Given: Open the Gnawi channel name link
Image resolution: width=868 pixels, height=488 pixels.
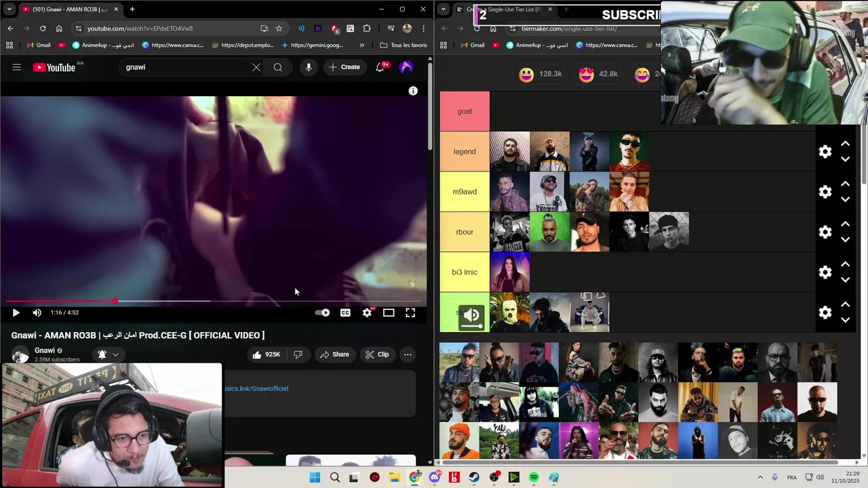Looking at the screenshot, I should pos(45,350).
